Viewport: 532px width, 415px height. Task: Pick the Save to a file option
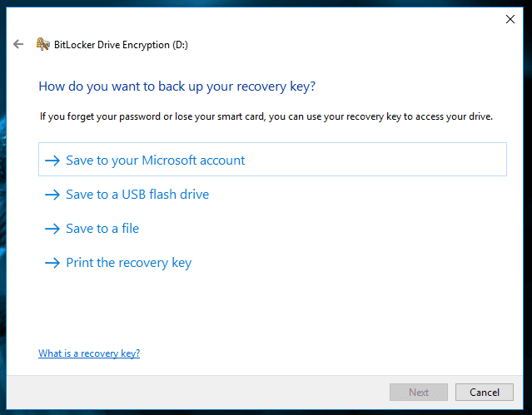[x=102, y=229]
